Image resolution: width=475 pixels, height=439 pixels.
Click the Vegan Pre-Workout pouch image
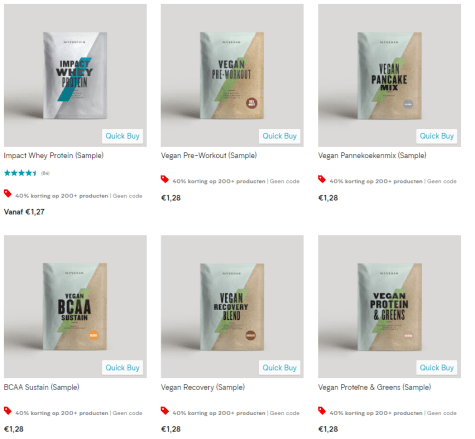point(232,75)
